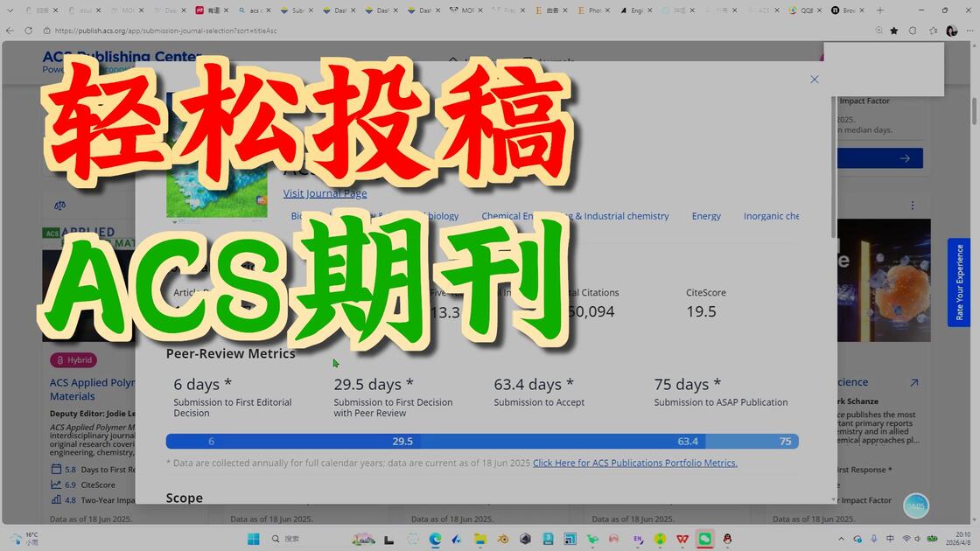Open WeChat from the taskbar
980x551 pixels.
705,539
